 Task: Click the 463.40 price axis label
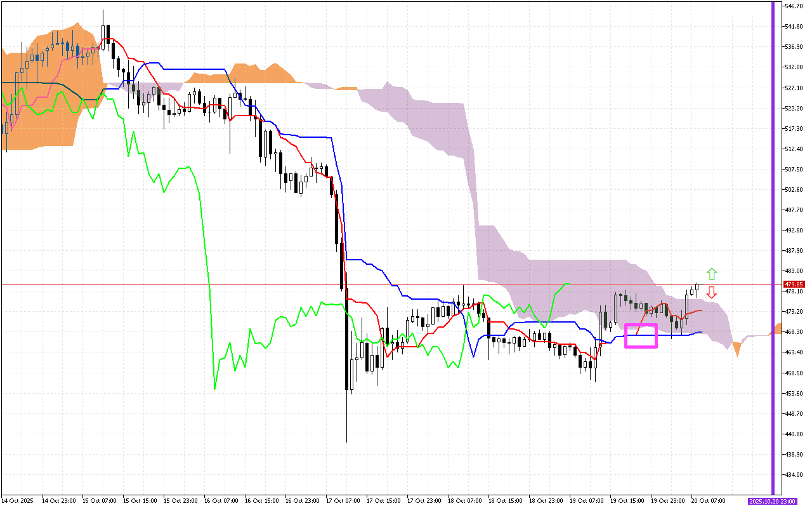tap(795, 352)
